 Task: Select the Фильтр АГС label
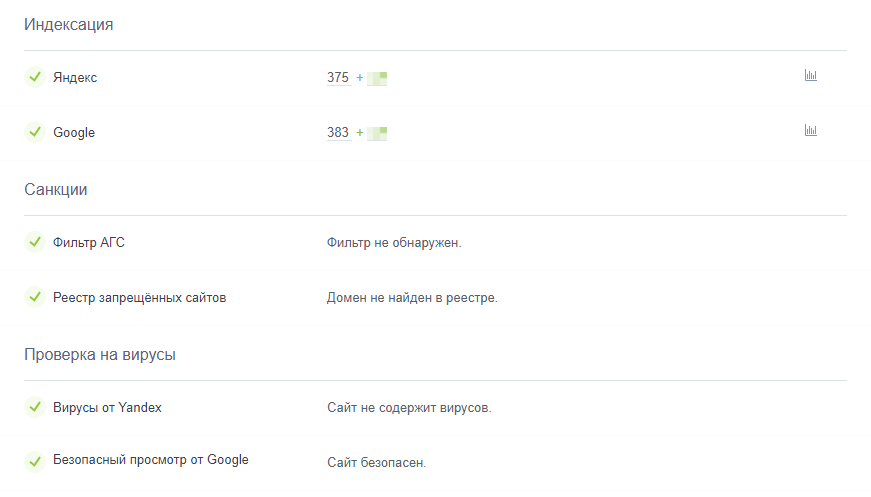[89, 242]
